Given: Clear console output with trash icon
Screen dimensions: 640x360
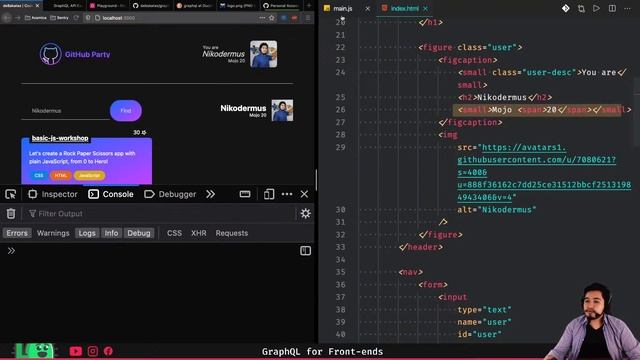Looking at the screenshot, I should pos(11,213).
